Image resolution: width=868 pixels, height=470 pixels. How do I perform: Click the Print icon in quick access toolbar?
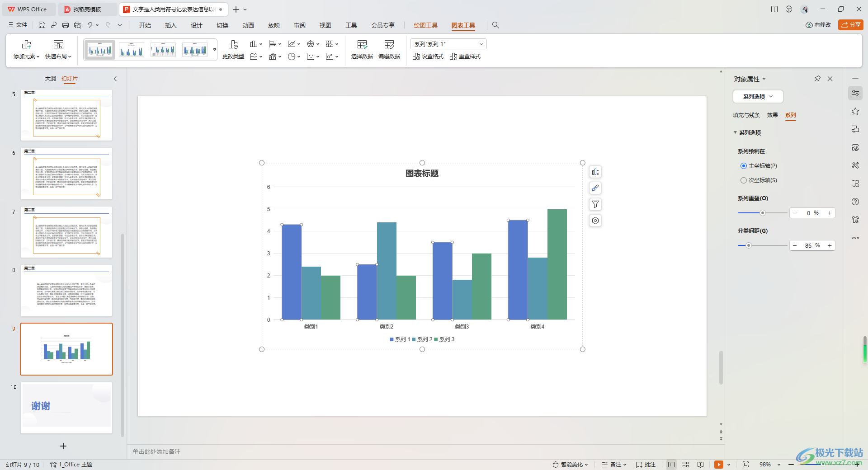66,25
